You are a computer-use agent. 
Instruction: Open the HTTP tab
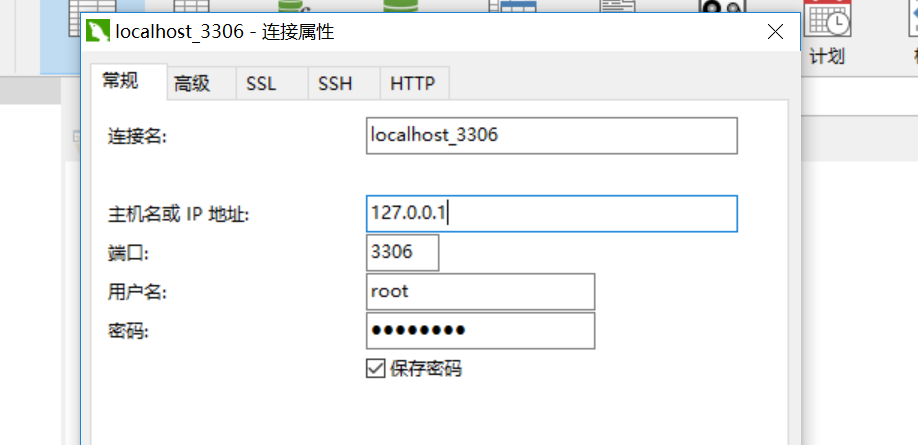tap(413, 84)
